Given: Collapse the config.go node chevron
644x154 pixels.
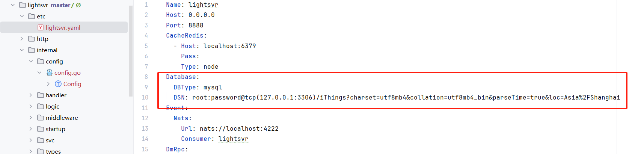Looking at the screenshot, I should click(39, 72).
